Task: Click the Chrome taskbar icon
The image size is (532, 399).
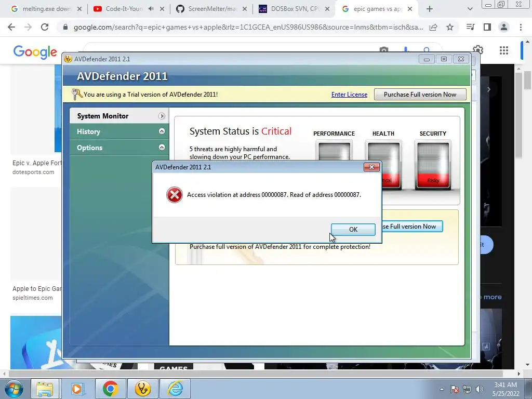Action: click(x=110, y=389)
